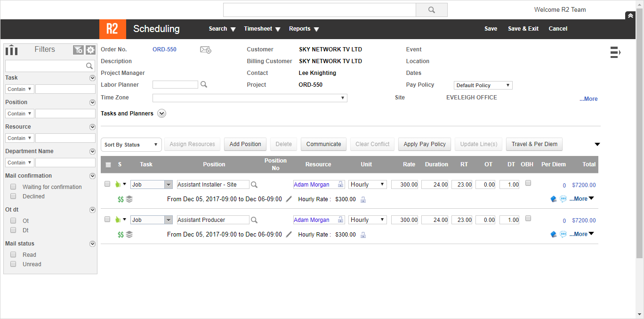
Task: Click the $$ rate icon on first row
Action: pos(120,199)
